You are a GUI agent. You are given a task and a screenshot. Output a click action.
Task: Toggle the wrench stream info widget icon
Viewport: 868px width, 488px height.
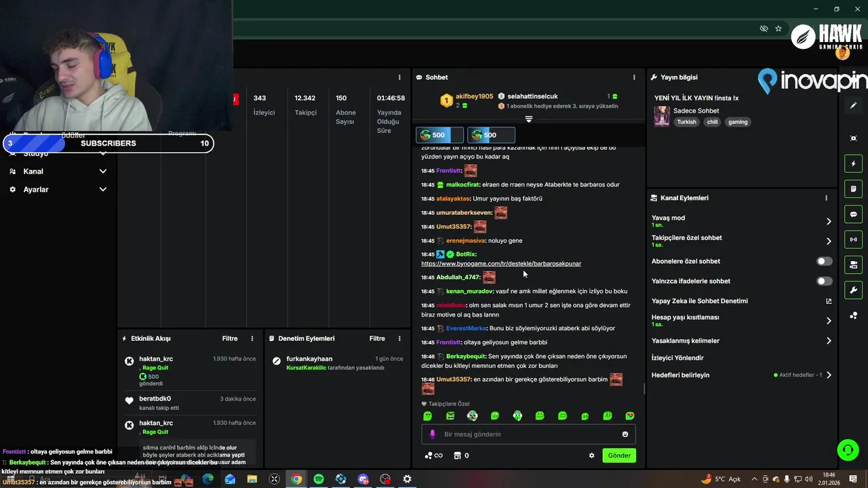[853, 290]
